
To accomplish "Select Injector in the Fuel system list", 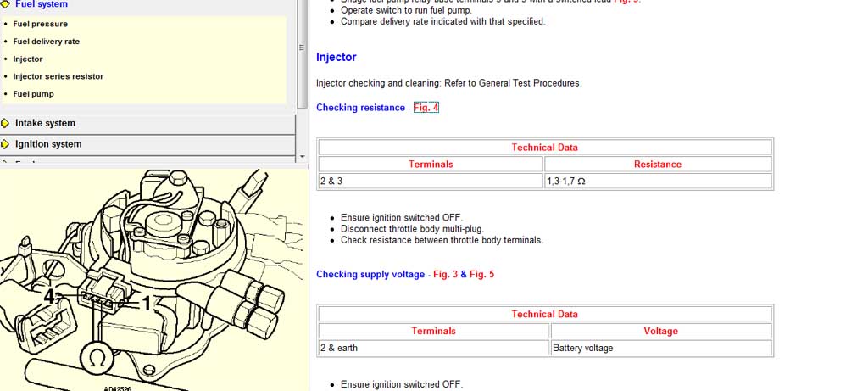I will (27, 59).
